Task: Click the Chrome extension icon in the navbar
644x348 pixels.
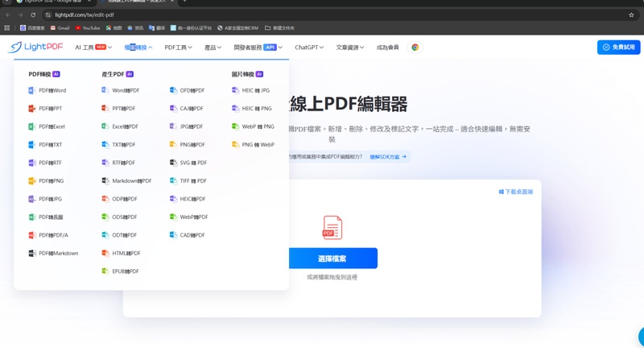Action: 415,48
